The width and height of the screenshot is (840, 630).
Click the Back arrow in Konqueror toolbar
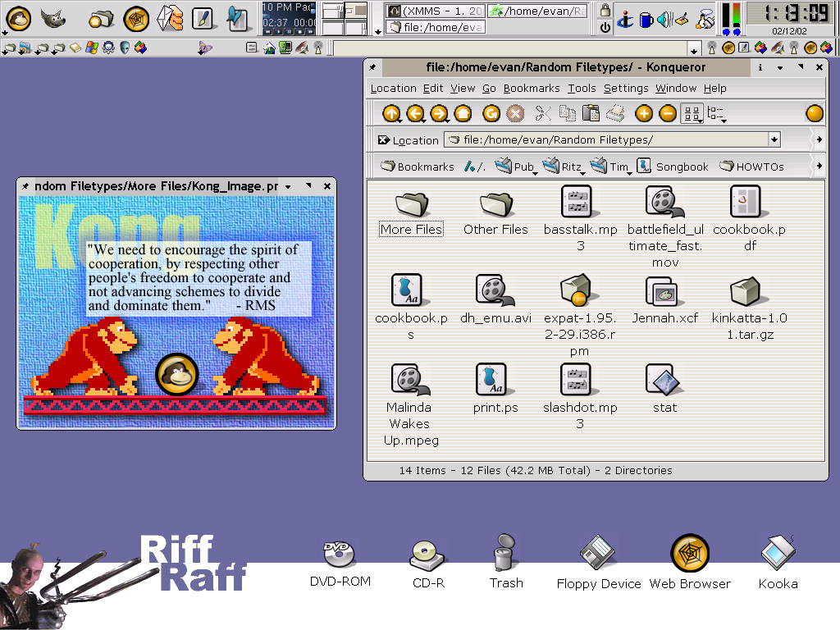click(416, 113)
